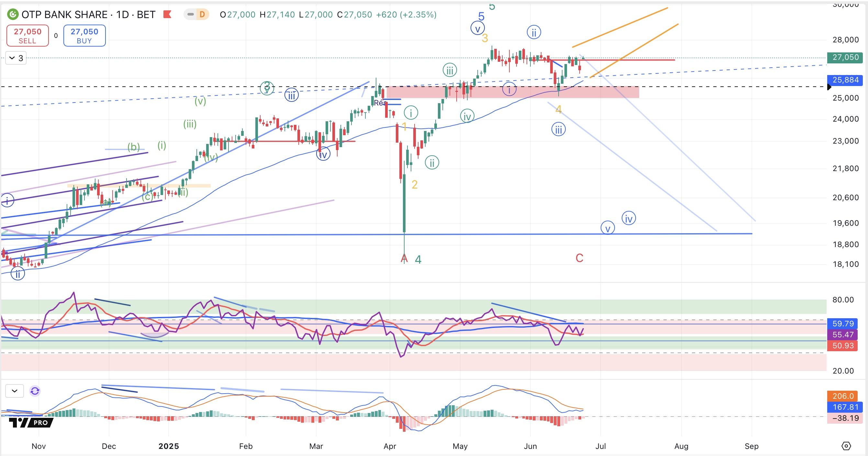The height and width of the screenshot is (456, 868).
Task: Click the Rés annotation text on chart
Action: tap(380, 103)
